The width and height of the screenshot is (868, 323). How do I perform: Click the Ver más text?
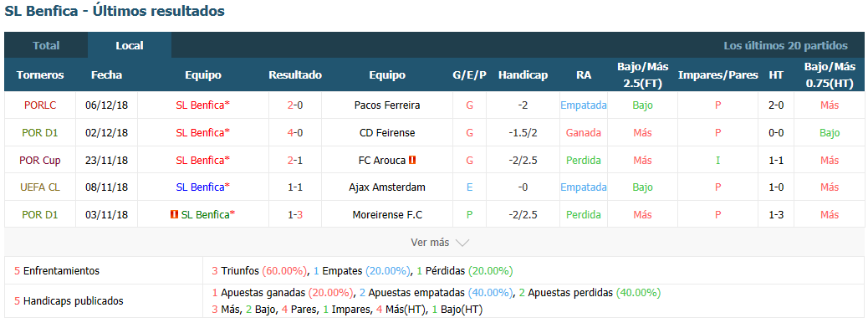point(430,243)
